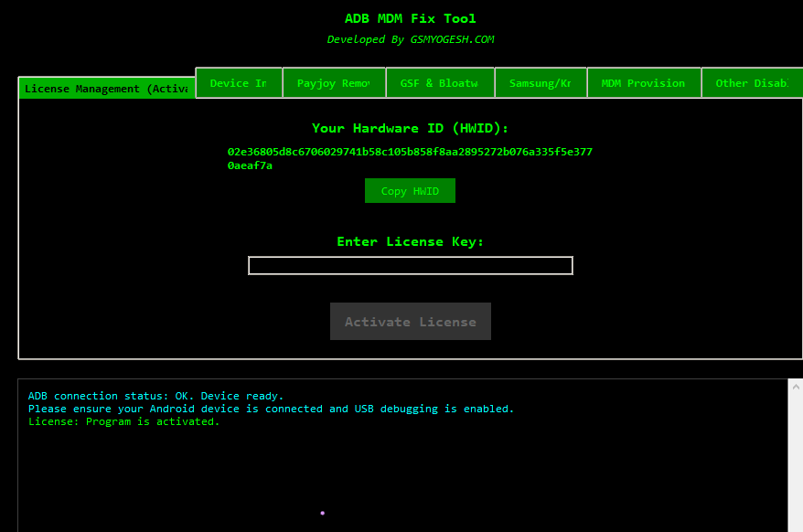Open the Device Info tab
This screenshot has width=803, height=532.
(x=239, y=83)
